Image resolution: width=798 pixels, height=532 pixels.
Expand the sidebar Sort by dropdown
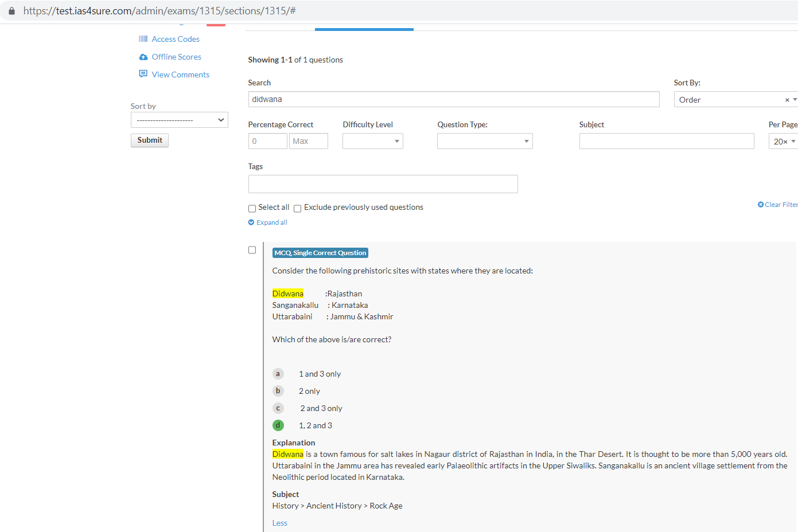[x=180, y=120]
